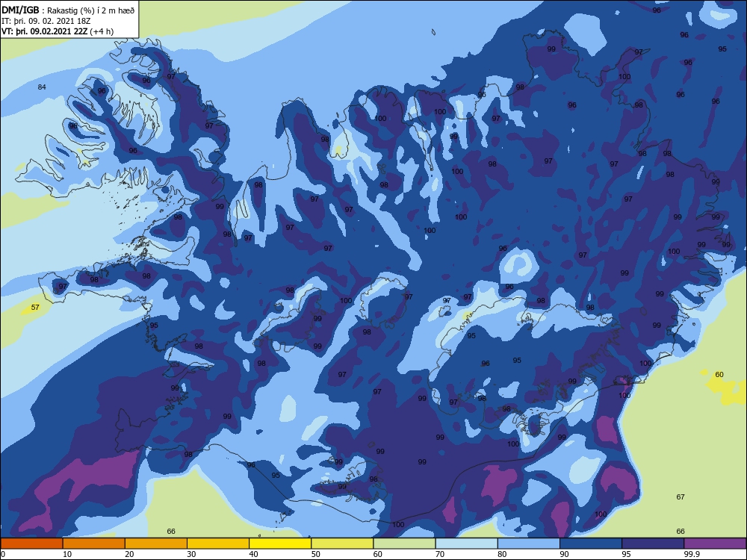This screenshot has width=747, height=560.
Task: Select the golden 30–40 legend swatch
Action: tap(218, 544)
